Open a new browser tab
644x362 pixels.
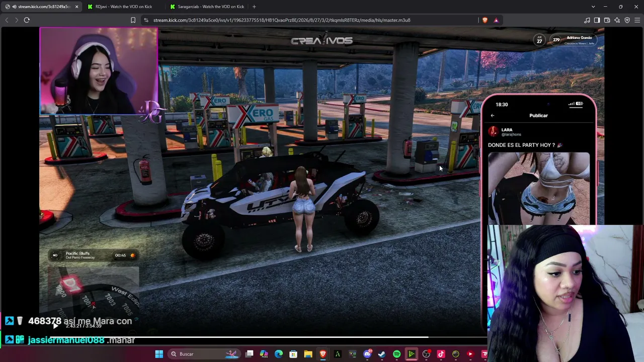pos(254,7)
